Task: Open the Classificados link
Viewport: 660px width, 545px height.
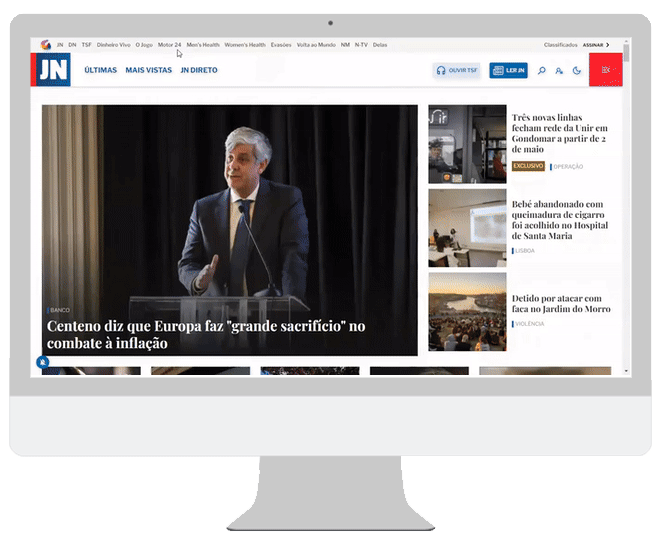Action: 561,45
